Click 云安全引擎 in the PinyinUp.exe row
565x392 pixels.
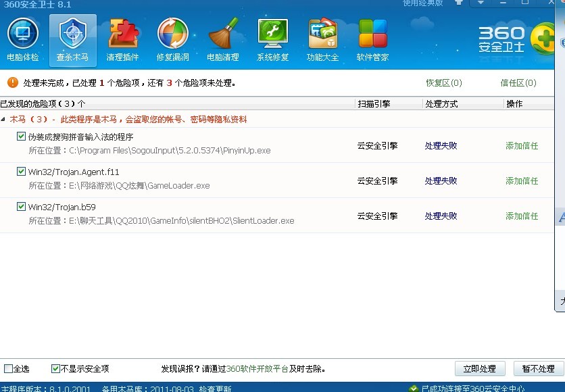[377, 145]
